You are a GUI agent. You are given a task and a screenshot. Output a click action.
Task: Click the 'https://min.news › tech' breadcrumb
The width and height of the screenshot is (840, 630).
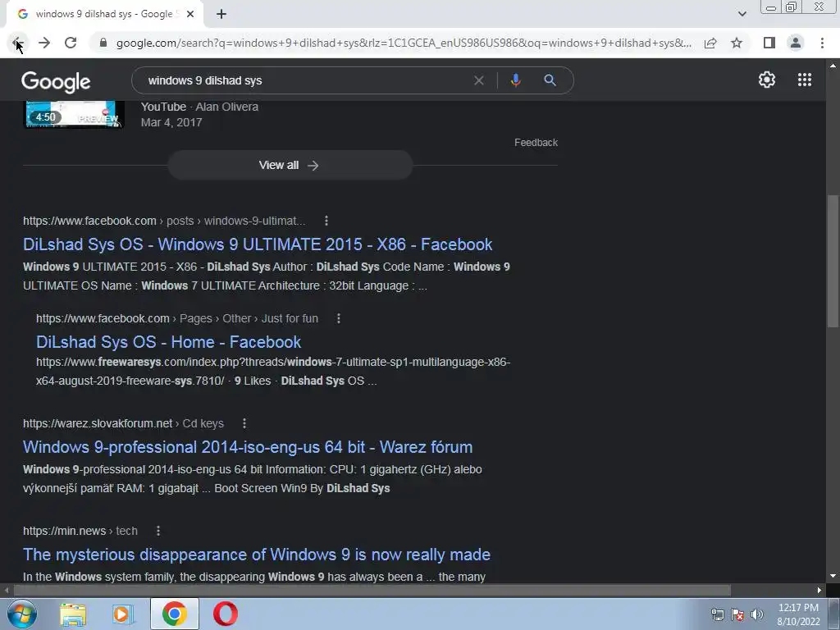(80, 531)
